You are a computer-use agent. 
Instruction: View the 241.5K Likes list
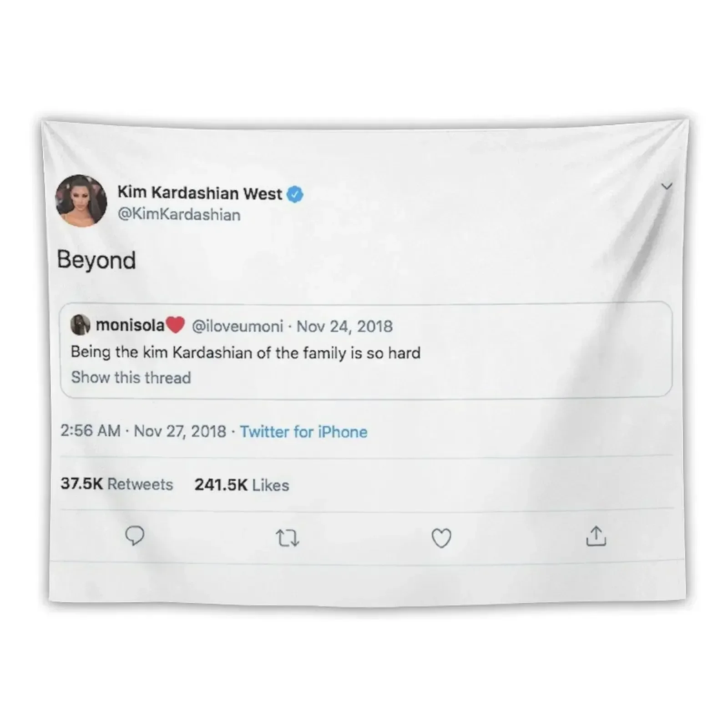[x=242, y=485]
